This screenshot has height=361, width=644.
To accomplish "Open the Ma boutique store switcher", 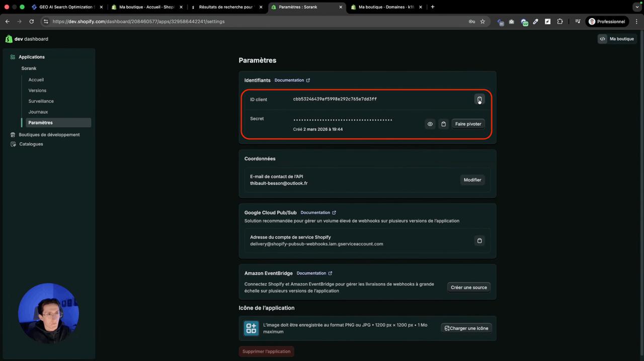I will pos(617,39).
